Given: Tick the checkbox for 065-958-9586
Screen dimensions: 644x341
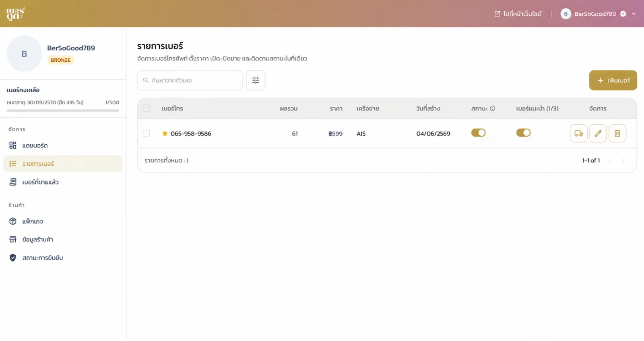Looking at the screenshot, I should [x=147, y=133].
